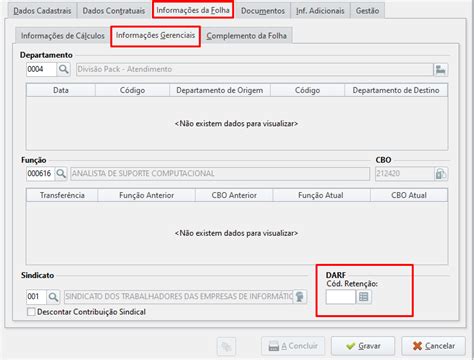
Task: Click the icon beside CBO field
Action: [x=441, y=174]
